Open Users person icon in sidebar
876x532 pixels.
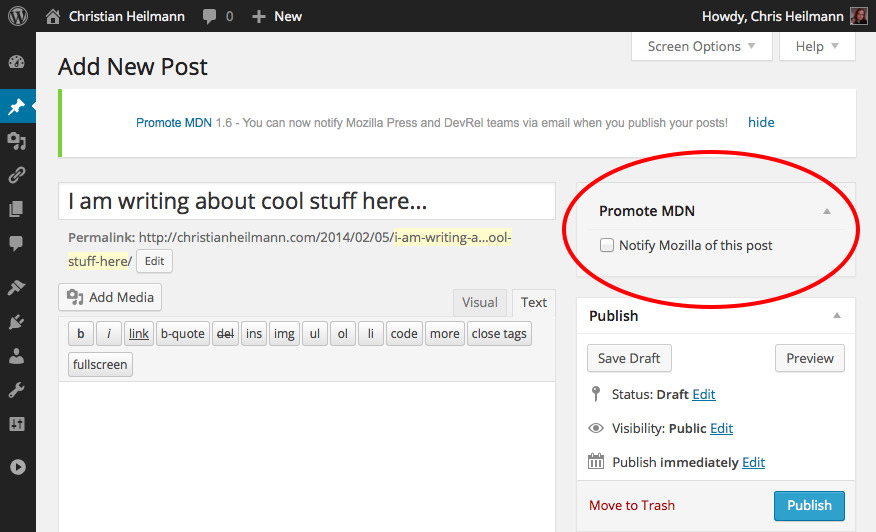(x=17, y=356)
